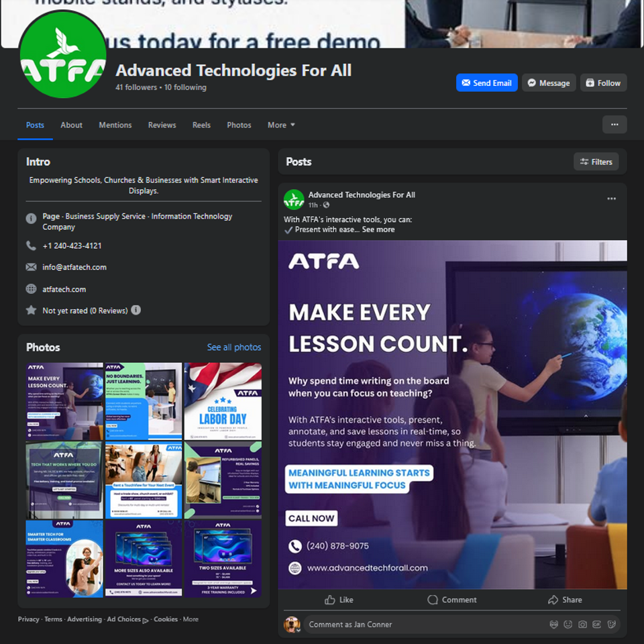The image size is (644, 644).
Task: Click the 10 following link
Action: 185,87
